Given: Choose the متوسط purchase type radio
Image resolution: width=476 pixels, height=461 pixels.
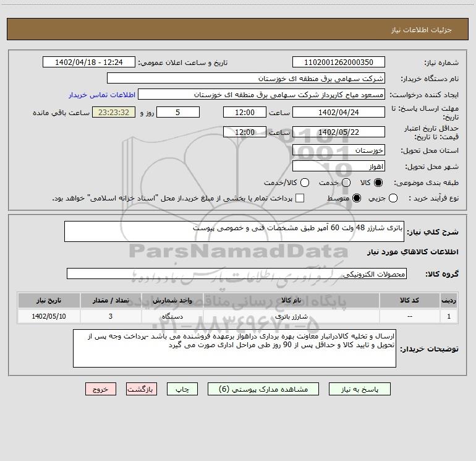Looking at the screenshot, I should 357,199.
